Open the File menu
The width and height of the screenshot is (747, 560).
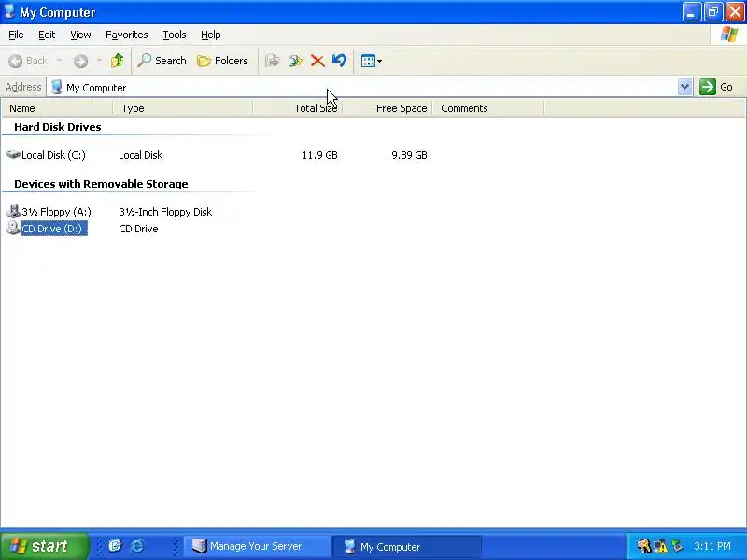pos(16,35)
